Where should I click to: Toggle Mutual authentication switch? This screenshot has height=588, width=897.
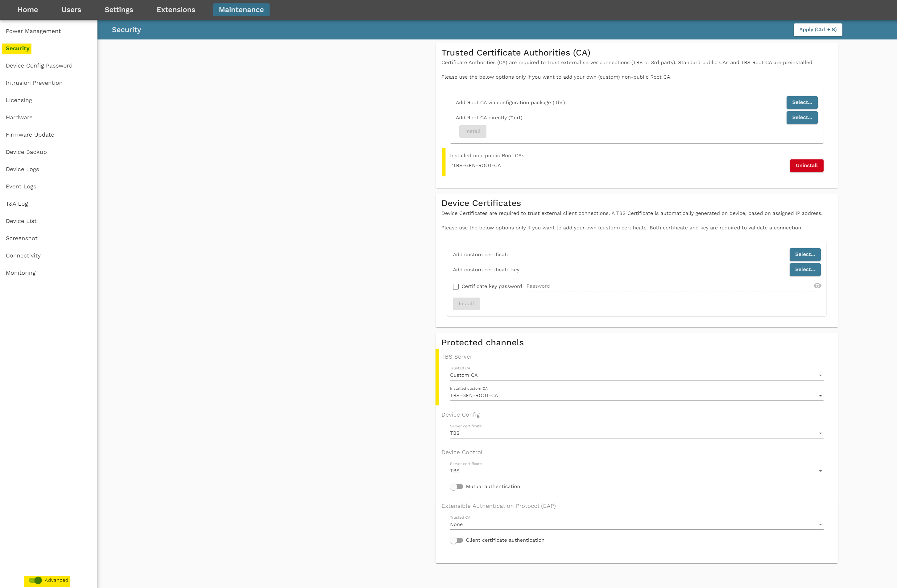(x=457, y=487)
